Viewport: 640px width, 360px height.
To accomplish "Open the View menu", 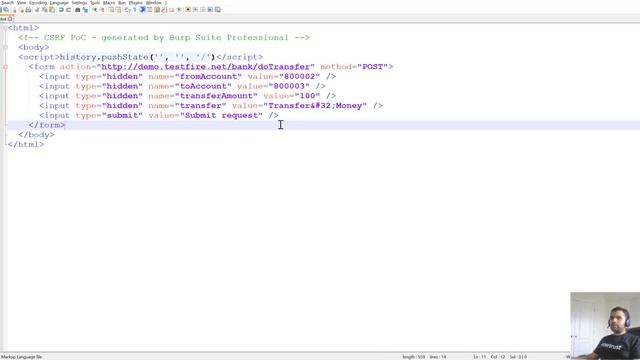I will [x=21, y=3].
